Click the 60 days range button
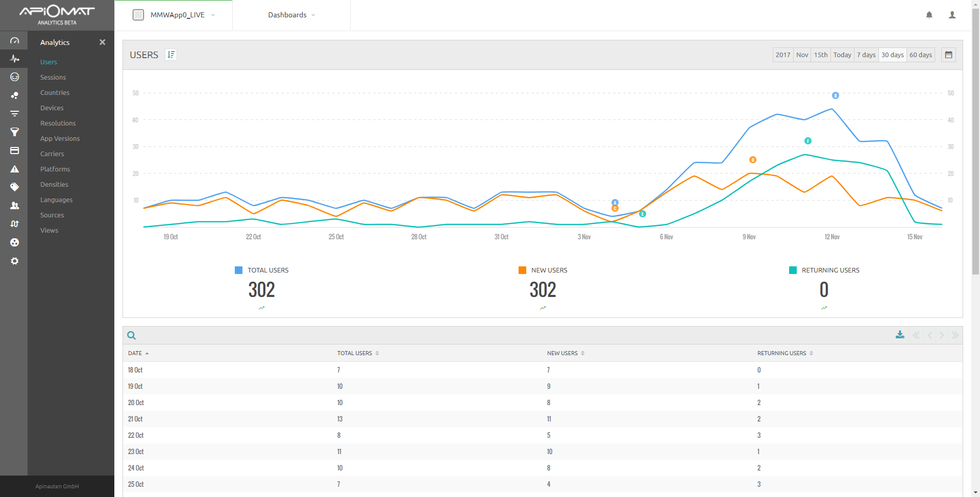The image size is (980, 497). coord(920,55)
